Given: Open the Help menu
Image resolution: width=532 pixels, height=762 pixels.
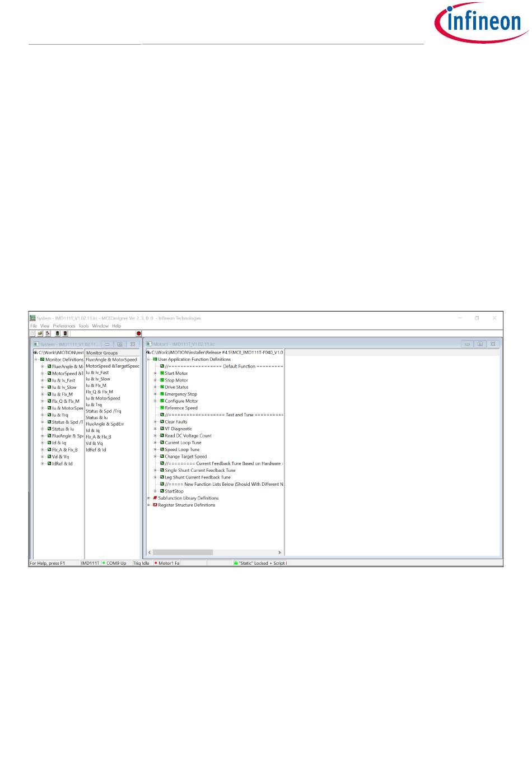Looking at the screenshot, I should [116, 326].
